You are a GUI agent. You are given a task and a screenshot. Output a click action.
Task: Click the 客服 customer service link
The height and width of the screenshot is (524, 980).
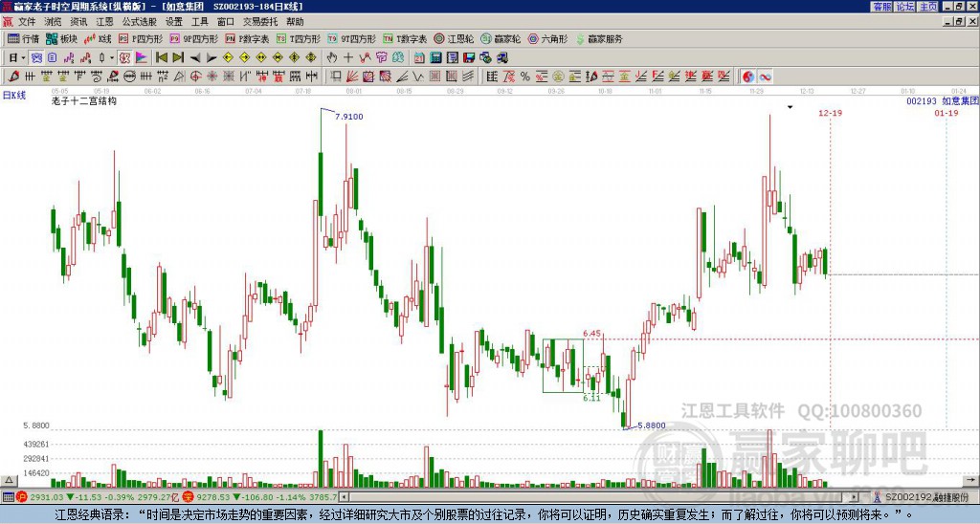[882, 7]
